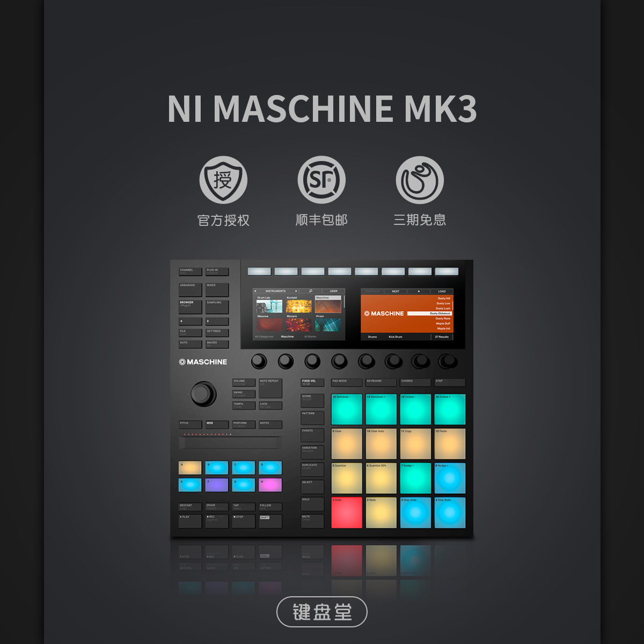Click the NI MASCHINE MK3 title
Screen dimensions: 644x644
[x=322, y=108]
